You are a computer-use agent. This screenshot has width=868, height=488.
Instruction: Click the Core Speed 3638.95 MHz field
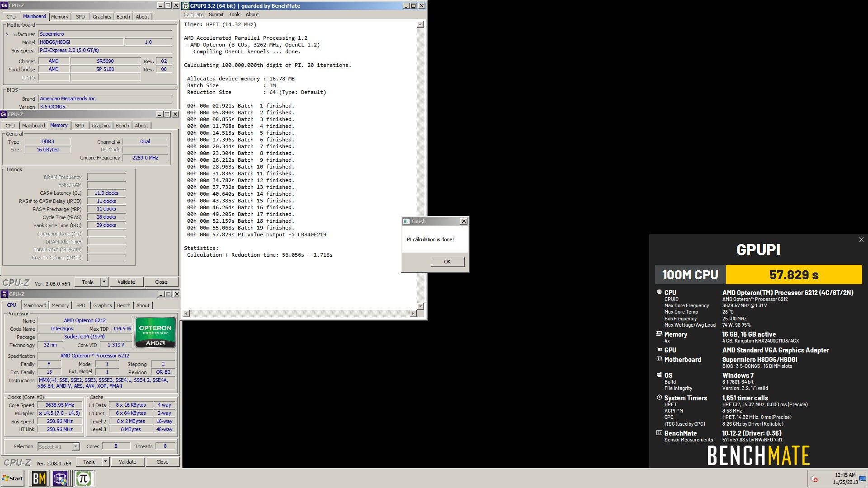pos(60,405)
